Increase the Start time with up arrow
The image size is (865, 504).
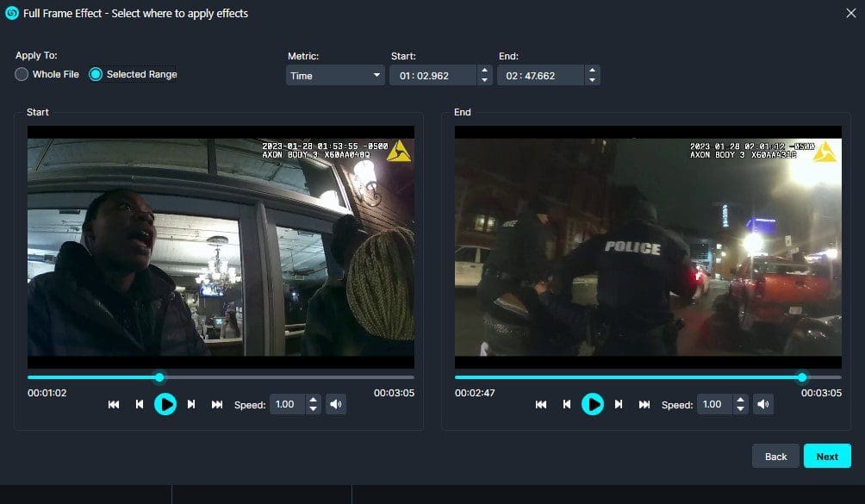click(484, 71)
